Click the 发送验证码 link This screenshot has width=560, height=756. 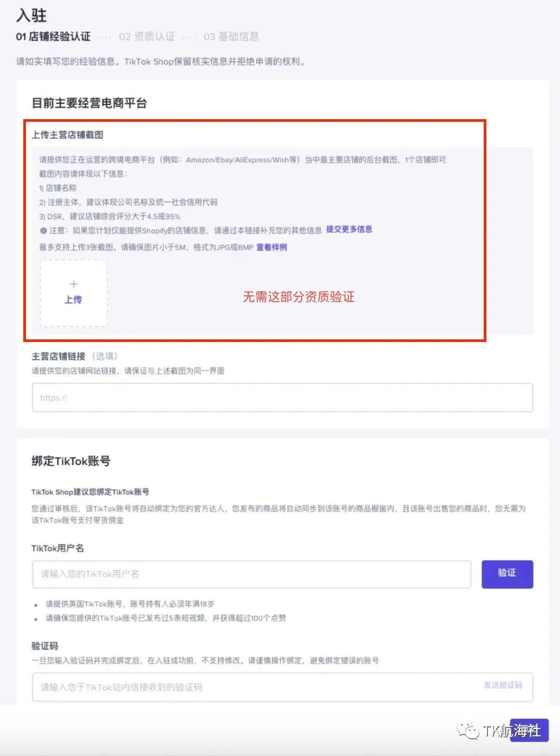(503, 686)
